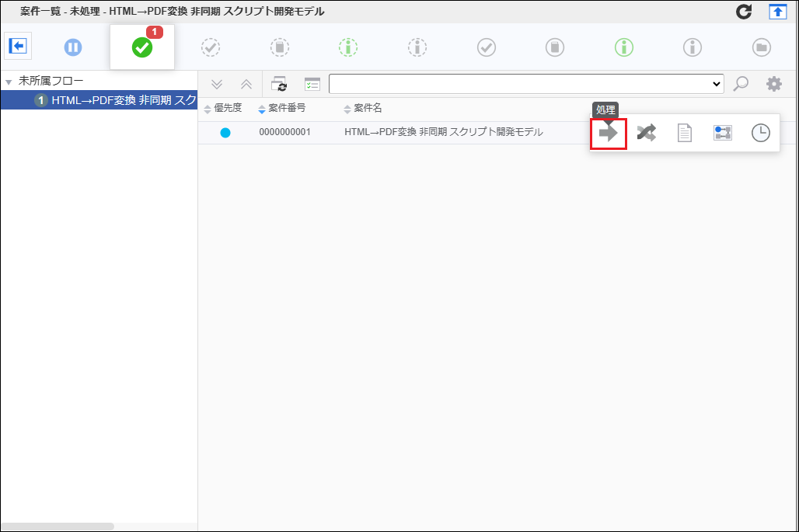Open the dashed-circle checkmark tab
Screen dimensions: 799x532
coord(211,47)
